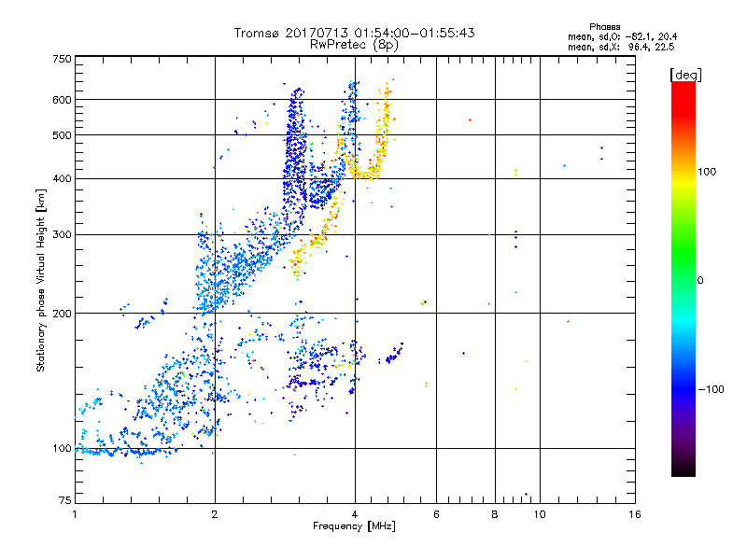The image size is (747, 560).
Task: Click the lone purple point just above 75 km
Action: 526,495
